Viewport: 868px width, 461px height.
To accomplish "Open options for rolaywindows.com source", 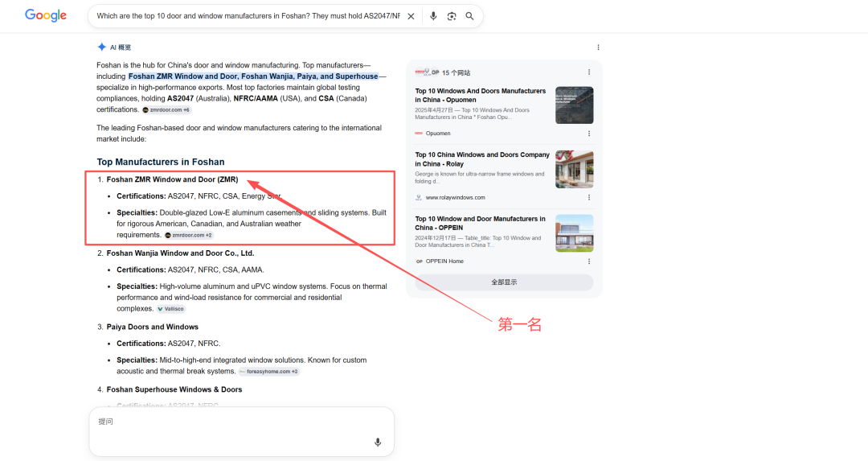I will 589,197.
